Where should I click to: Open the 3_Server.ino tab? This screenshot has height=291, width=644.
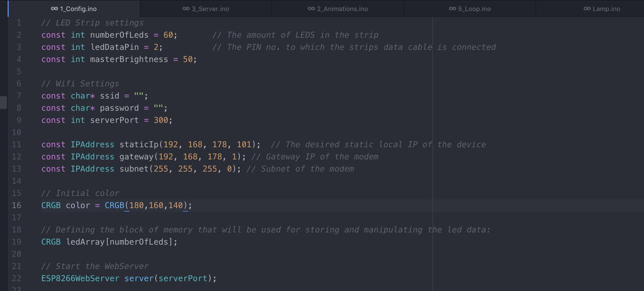pos(206,9)
